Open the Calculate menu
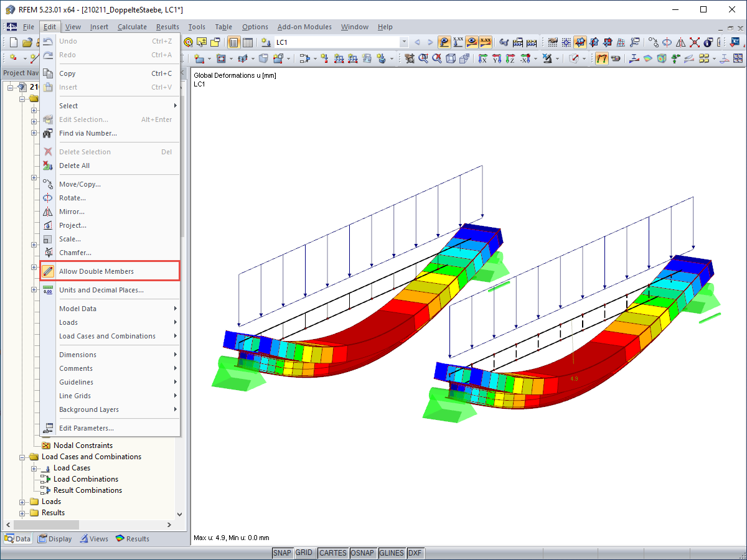Viewport: 747px width, 560px height. tap(132, 27)
